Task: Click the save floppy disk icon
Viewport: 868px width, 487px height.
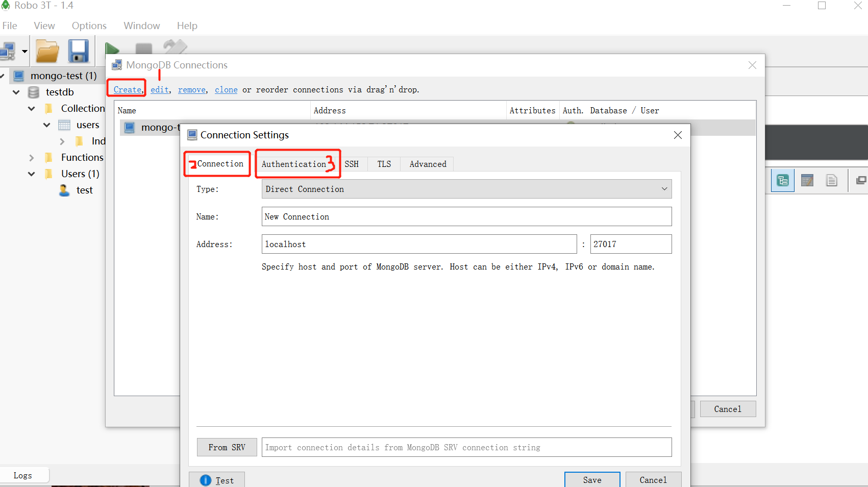Action: 79,51
